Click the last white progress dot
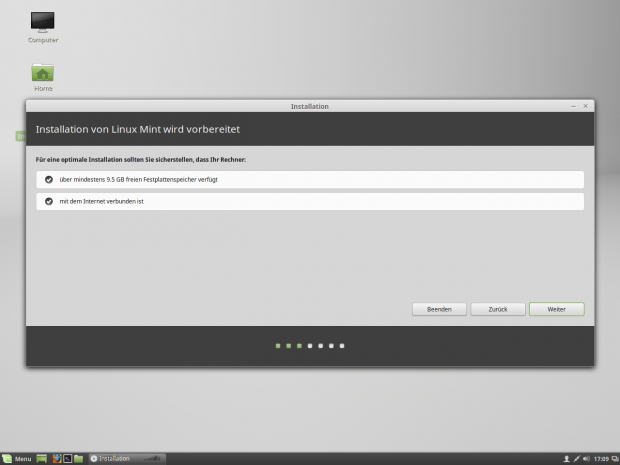 342,346
